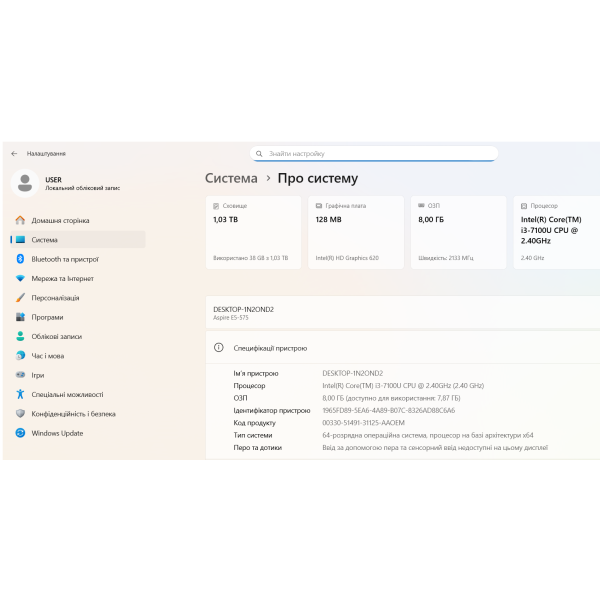Click the Система monitor icon in sidebar
Image resolution: width=600 pixels, height=600 pixels.
point(20,240)
